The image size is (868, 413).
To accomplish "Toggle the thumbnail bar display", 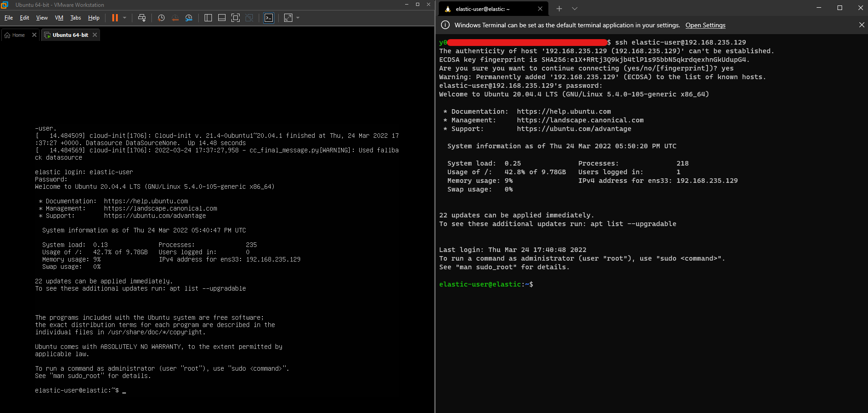I will 222,18.
